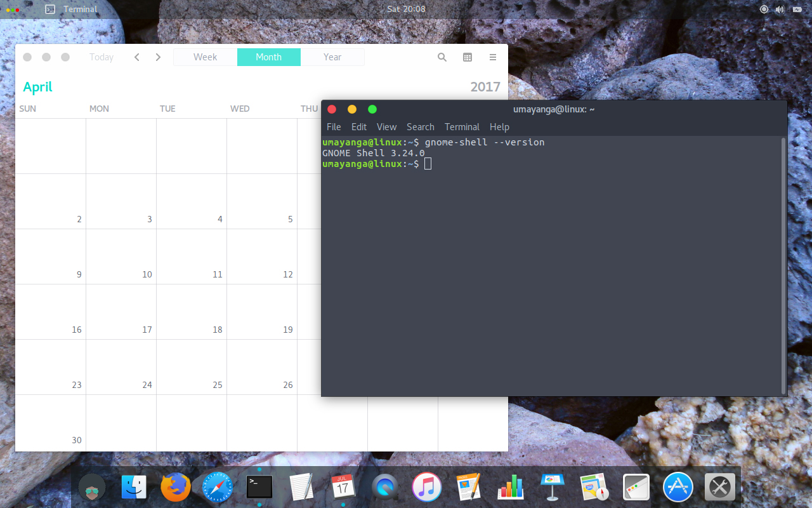The width and height of the screenshot is (812, 508).
Task: Click the brightness indicator in system tray
Action: (x=764, y=9)
